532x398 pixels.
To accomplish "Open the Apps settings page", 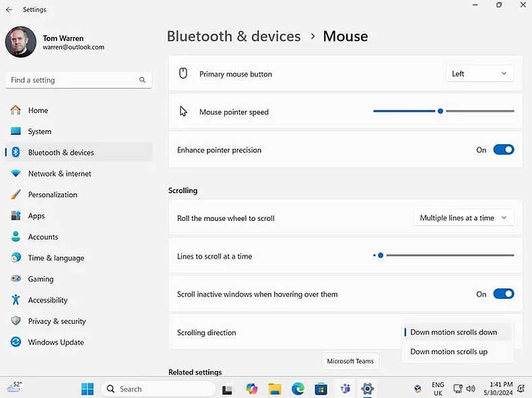I will [x=79, y=215].
